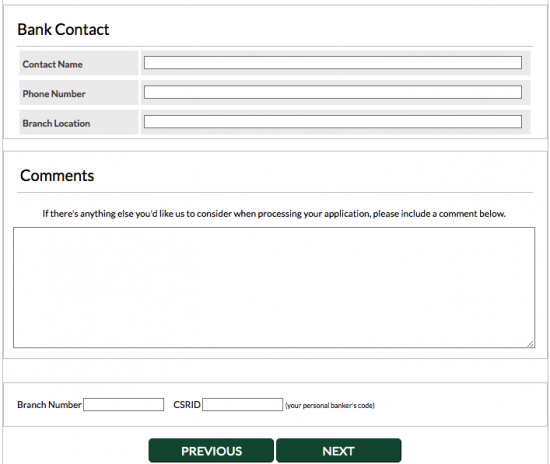This screenshot has height=464, width=550.
Task: Click the Comments section heading
Action: (x=57, y=175)
